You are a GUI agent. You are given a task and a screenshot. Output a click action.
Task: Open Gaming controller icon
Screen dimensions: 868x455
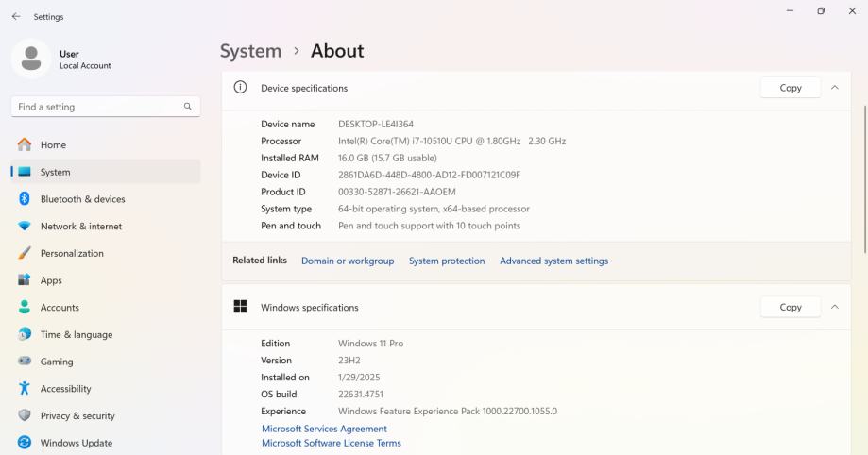pyautogui.click(x=25, y=362)
